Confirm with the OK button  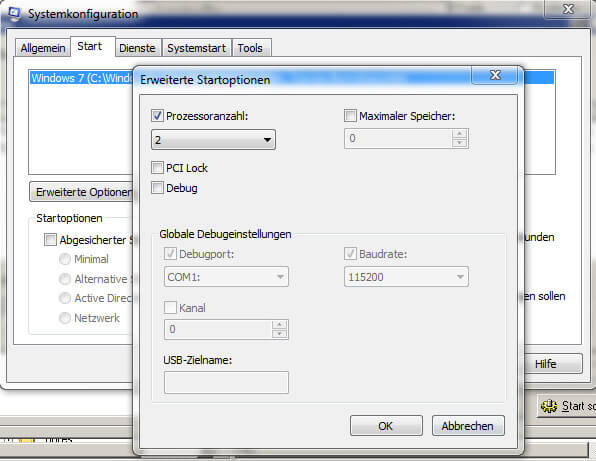(386, 426)
